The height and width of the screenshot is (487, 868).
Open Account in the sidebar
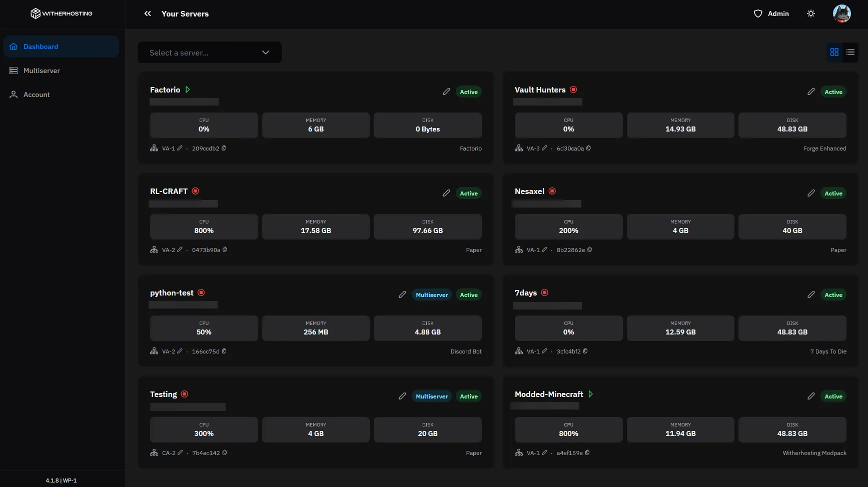pyautogui.click(x=61, y=94)
